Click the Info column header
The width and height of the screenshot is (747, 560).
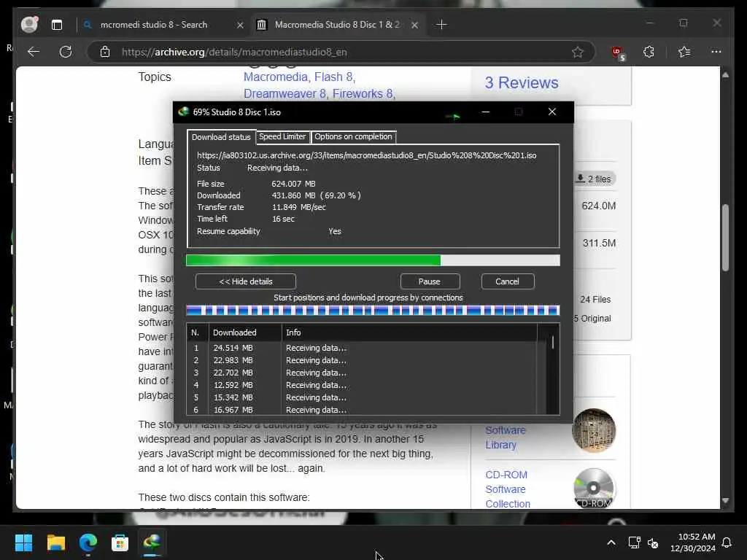click(x=409, y=332)
